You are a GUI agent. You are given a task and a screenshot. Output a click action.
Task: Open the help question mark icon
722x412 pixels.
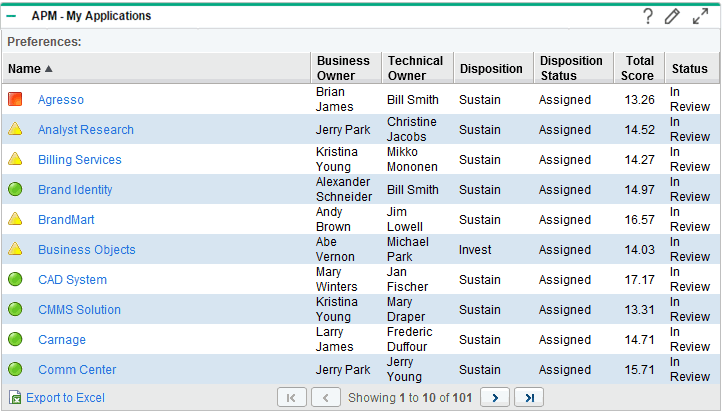pos(648,16)
